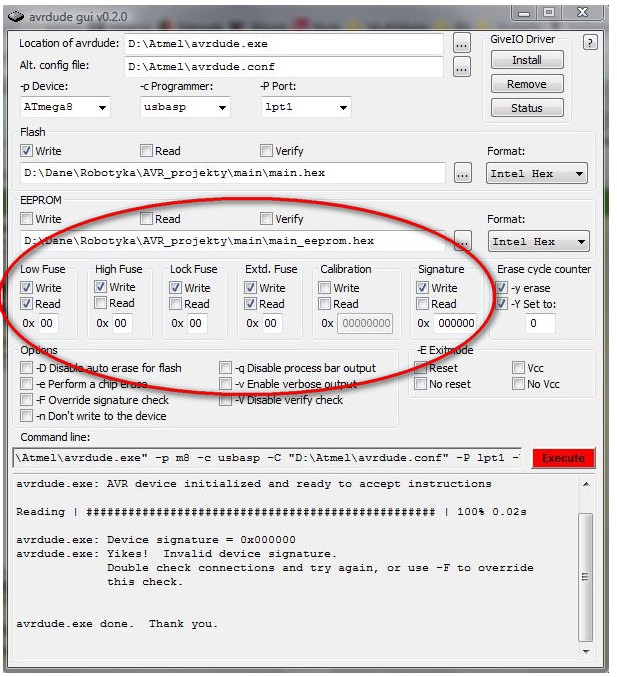This screenshot has height=677, width=617.
Task: Click the High Fuse hex value field
Action: click(122, 323)
